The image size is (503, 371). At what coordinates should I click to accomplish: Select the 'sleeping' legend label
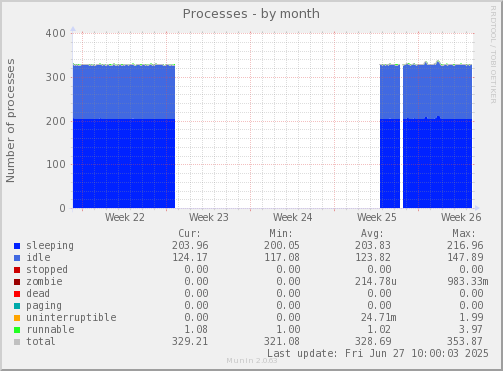[x=50, y=246]
